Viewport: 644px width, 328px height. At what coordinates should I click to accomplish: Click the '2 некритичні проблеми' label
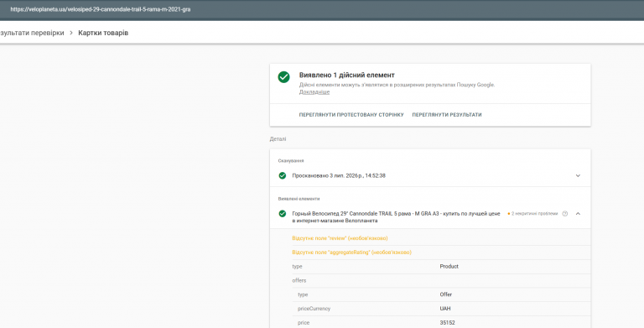click(x=534, y=214)
